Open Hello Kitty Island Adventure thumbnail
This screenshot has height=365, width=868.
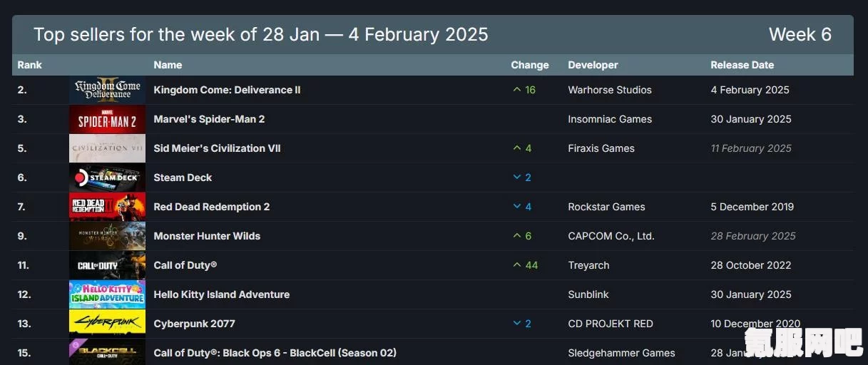(x=107, y=294)
